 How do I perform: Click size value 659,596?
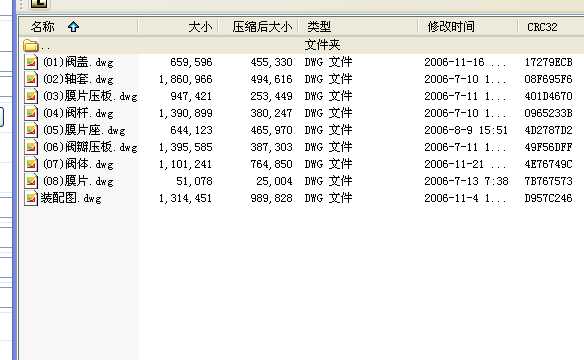click(191, 62)
